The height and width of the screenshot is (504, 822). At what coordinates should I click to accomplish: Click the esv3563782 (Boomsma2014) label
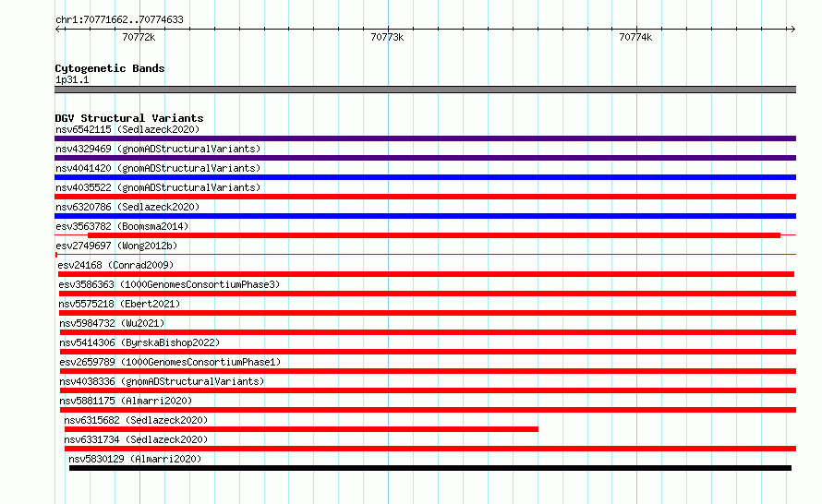122,226
